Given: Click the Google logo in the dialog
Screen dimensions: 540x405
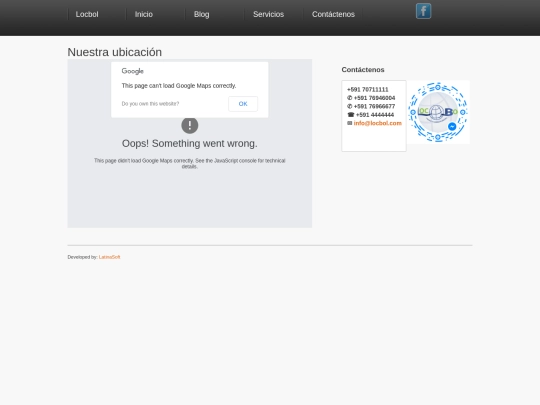Looking at the screenshot, I should 132,71.
